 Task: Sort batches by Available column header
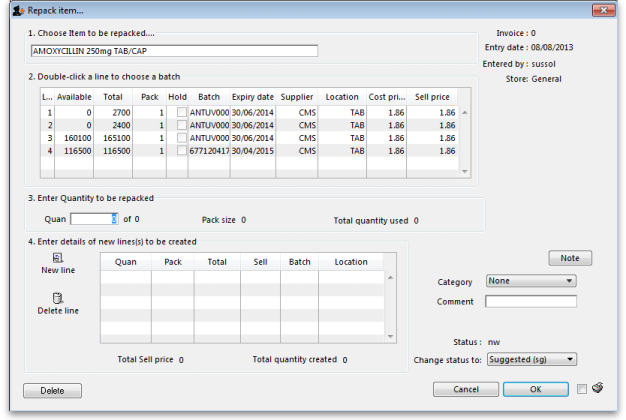pos(75,97)
